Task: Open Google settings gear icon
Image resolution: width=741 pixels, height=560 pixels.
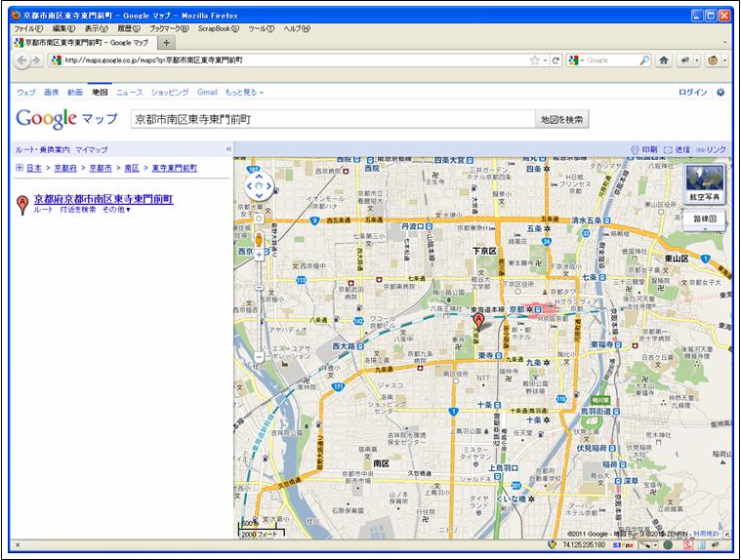Action: [720, 92]
